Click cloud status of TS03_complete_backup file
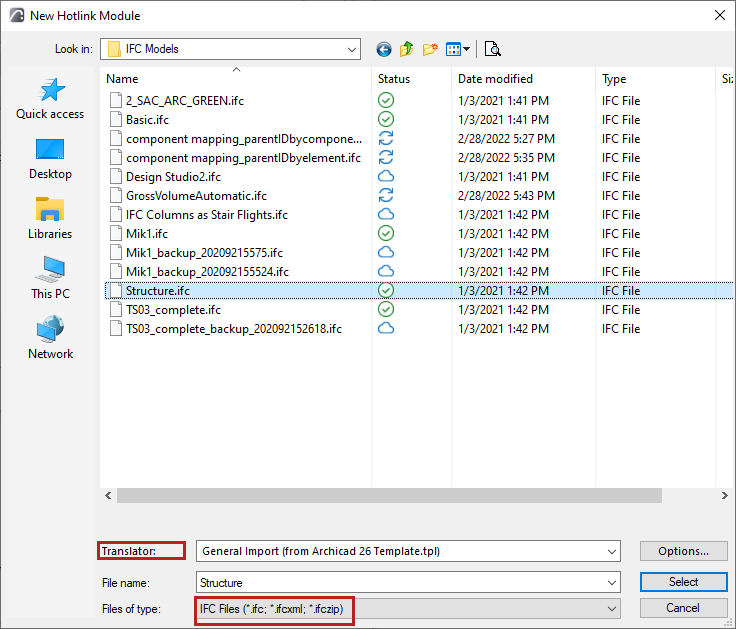This screenshot has height=629, width=736. pos(386,328)
